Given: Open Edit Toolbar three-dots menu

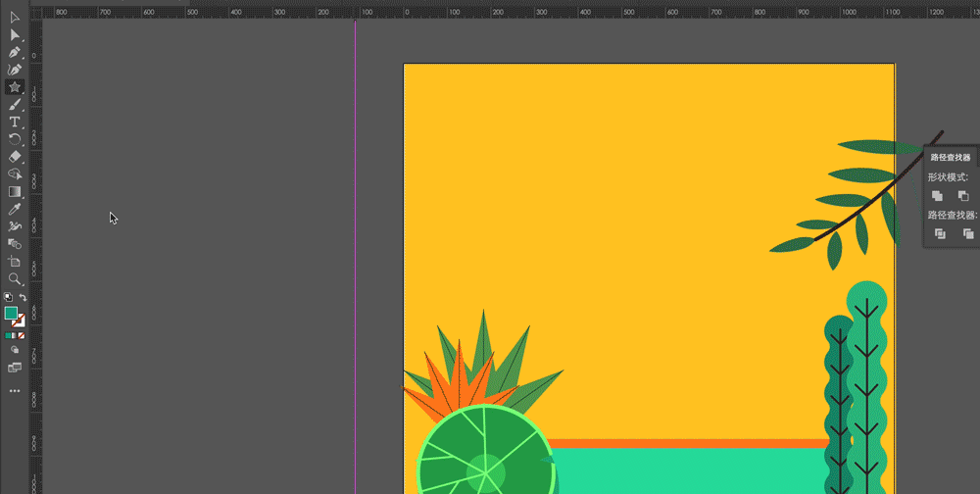Looking at the screenshot, I should pyautogui.click(x=15, y=391).
